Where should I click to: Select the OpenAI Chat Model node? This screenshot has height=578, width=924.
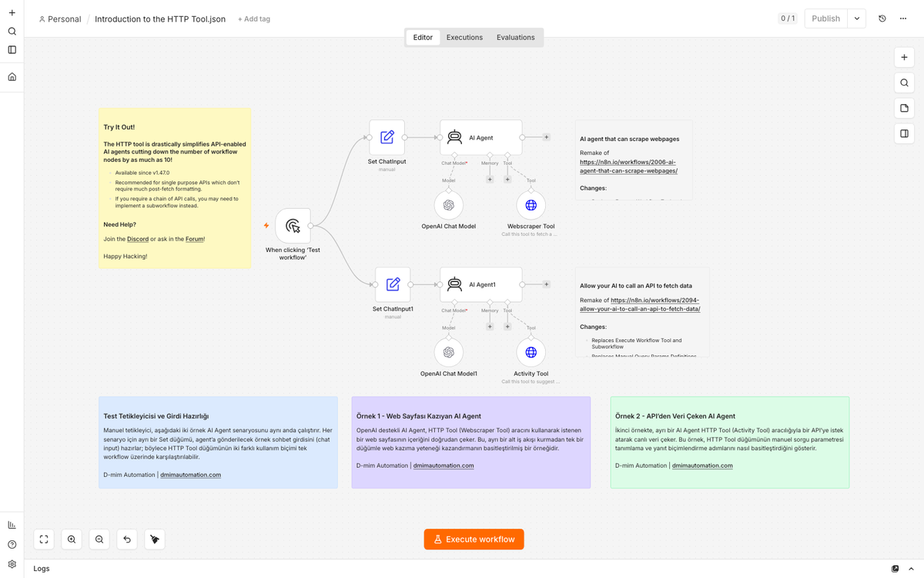449,206
